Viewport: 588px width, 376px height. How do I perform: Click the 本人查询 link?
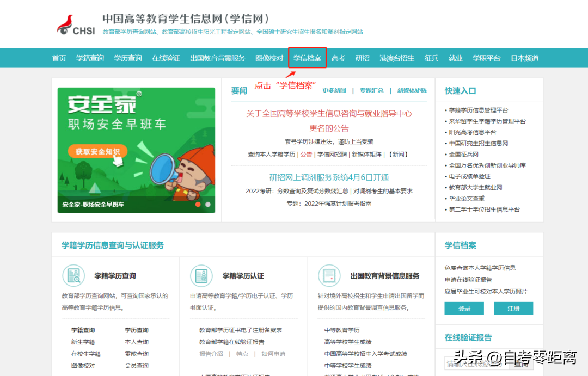pyautogui.click(x=137, y=342)
